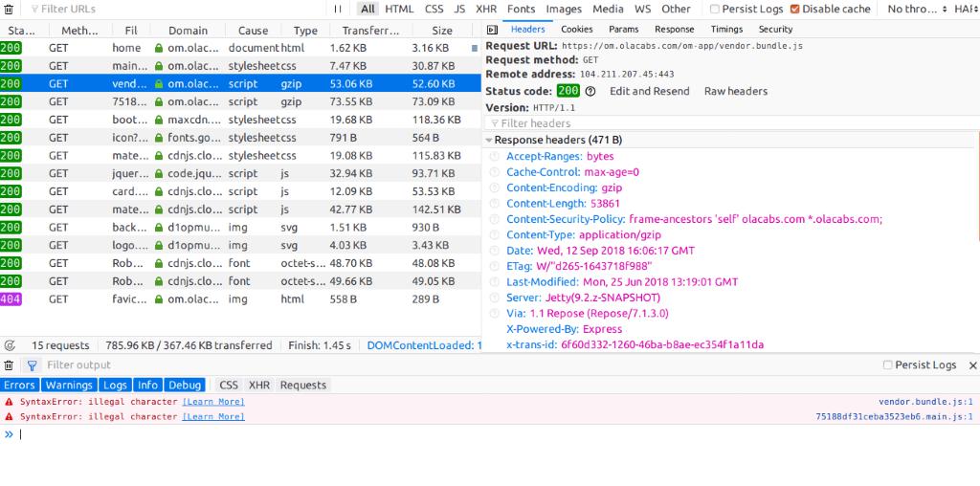Open Learn More link for vendor.bundle.js error
980x486 pixels.
click(x=213, y=402)
